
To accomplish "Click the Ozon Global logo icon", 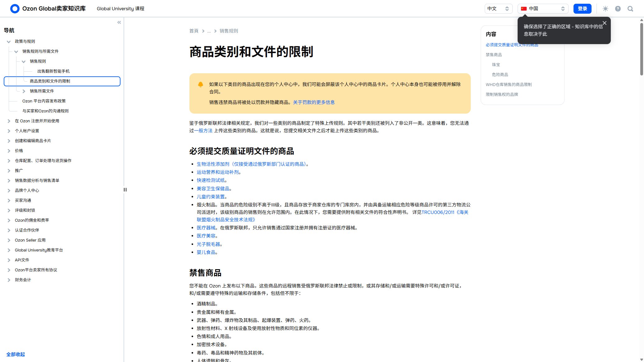I will (x=15, y=9).
